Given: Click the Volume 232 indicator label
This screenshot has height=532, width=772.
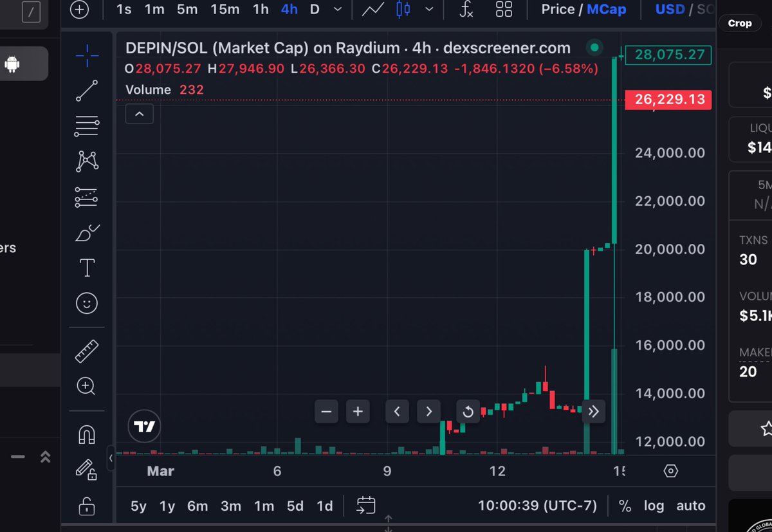Looking at the screenshot, I should tap(165, 89).
